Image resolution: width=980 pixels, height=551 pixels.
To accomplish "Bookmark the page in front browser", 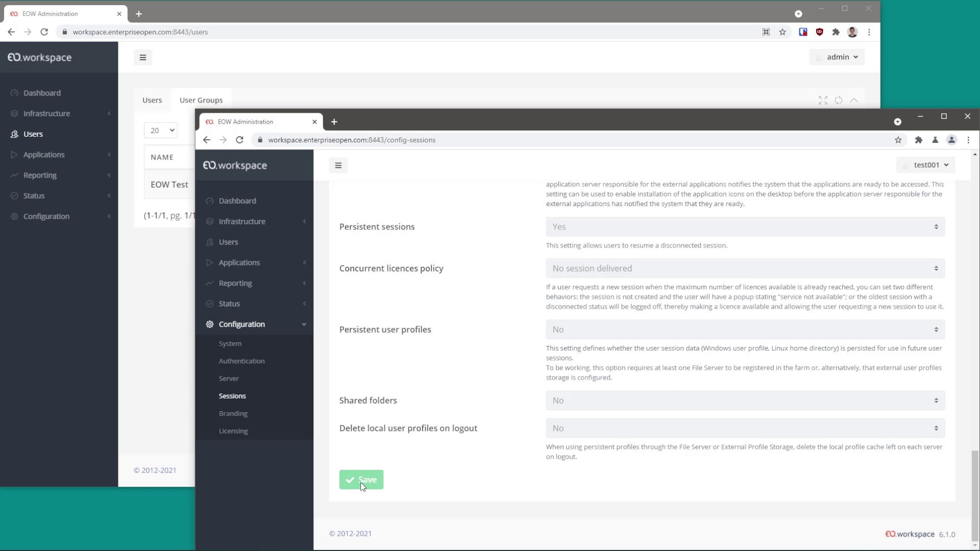I will (898, 140).
